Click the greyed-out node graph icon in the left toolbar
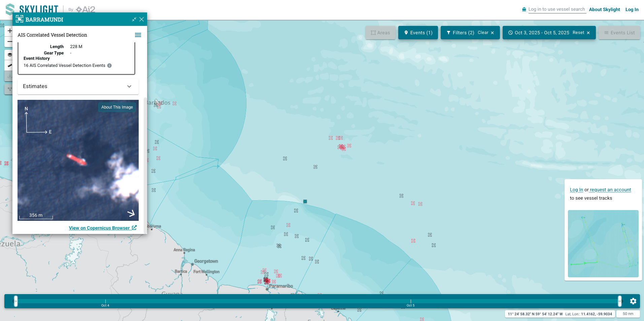 (9, 89)
